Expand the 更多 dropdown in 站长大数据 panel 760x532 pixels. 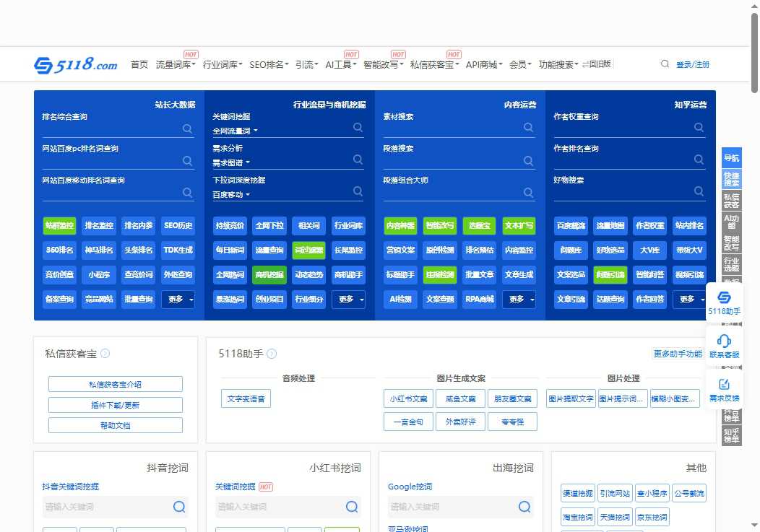178,298
